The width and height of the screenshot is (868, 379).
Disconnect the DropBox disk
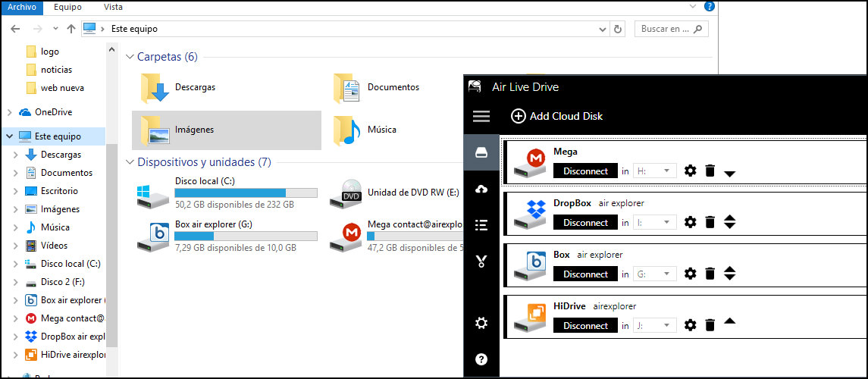(x=586, y=222)
